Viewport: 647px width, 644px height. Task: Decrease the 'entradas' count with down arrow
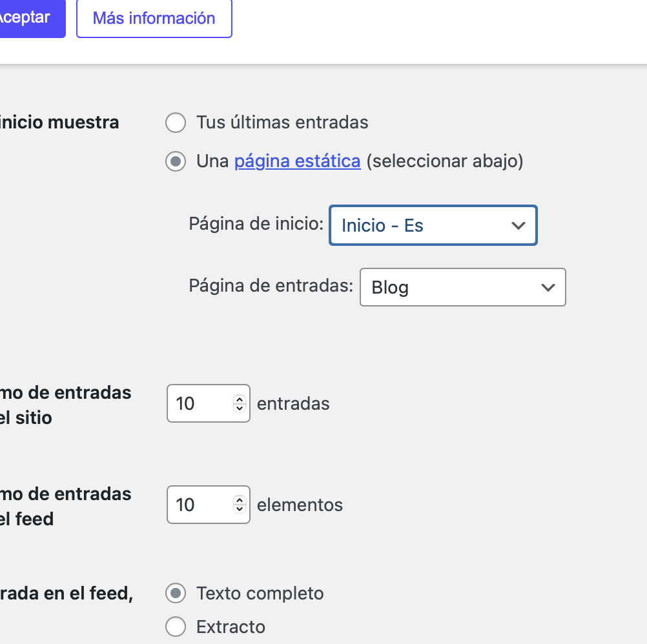point(240,408)
